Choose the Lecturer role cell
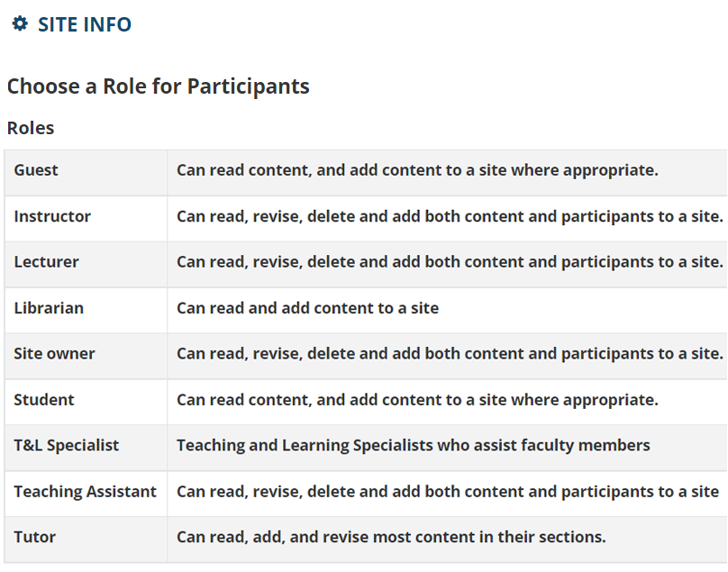 86,262
